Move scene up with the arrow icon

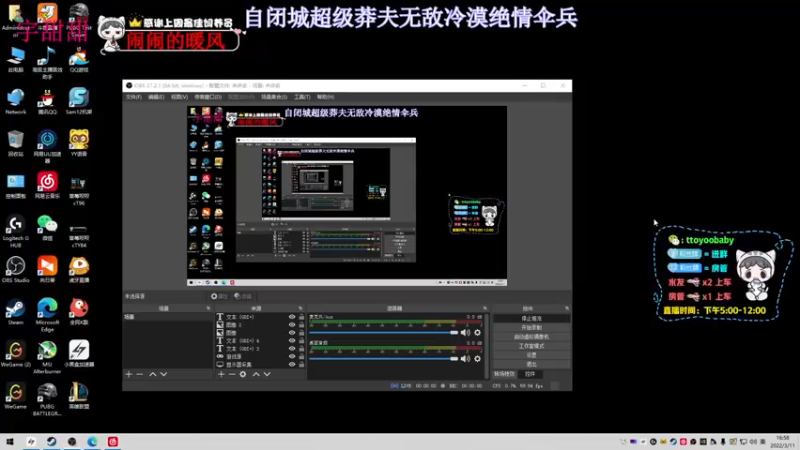[153, 374]
